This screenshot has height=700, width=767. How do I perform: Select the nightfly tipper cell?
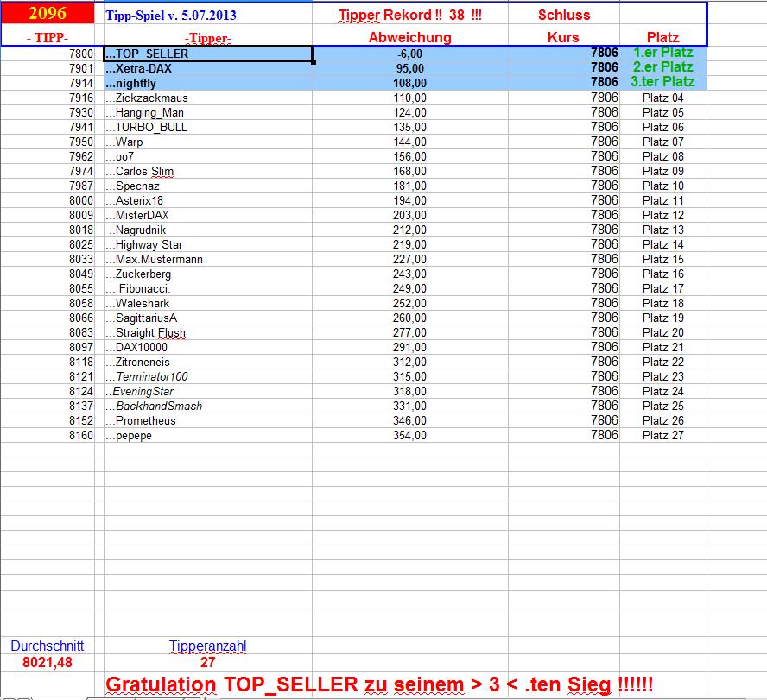point(208,83)
